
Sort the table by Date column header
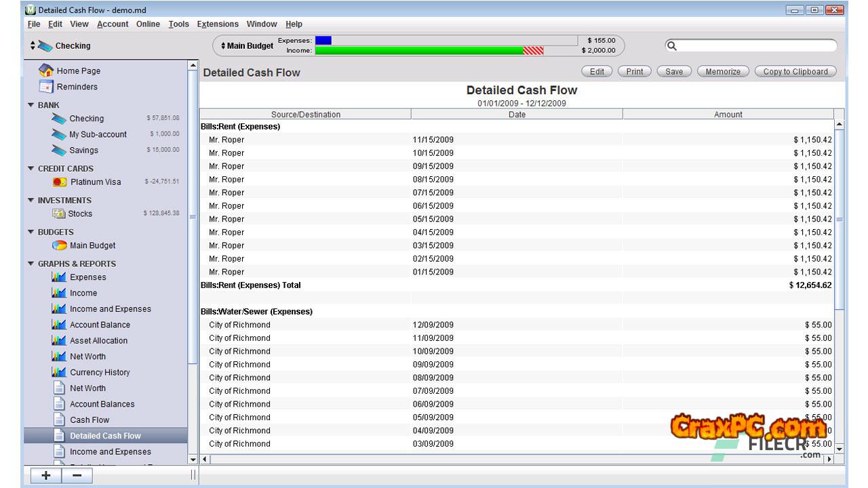pos(517,115)
